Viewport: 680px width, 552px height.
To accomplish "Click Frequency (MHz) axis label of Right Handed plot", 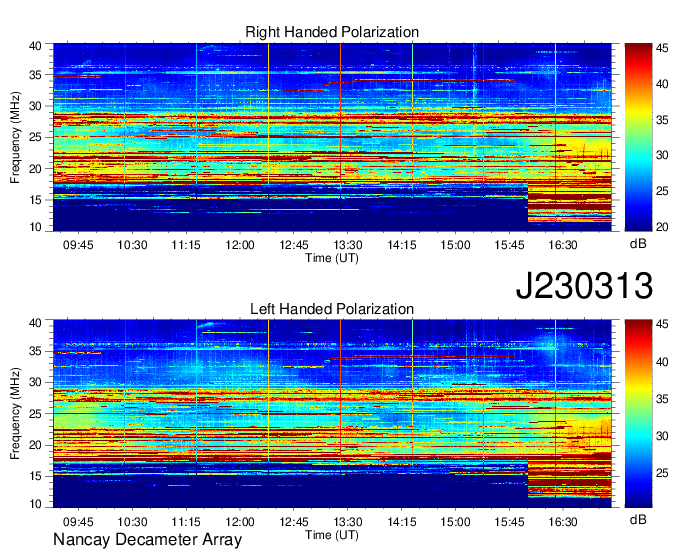I will 15,137.
